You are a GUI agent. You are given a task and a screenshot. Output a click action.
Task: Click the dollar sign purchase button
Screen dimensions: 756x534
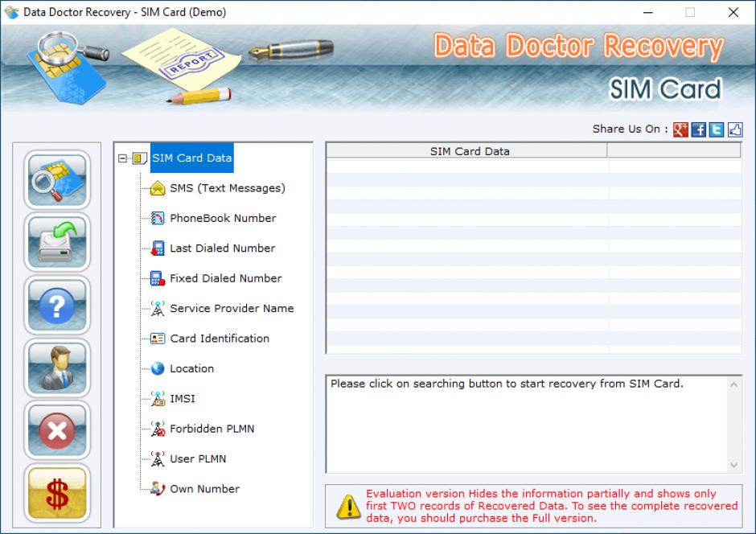tap(57, 493)
